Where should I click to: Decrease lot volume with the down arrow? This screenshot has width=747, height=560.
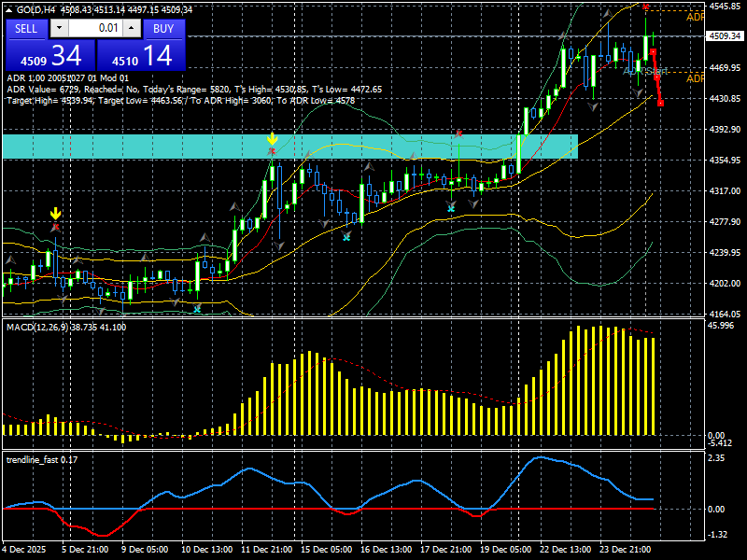click(x=59, y=28)
